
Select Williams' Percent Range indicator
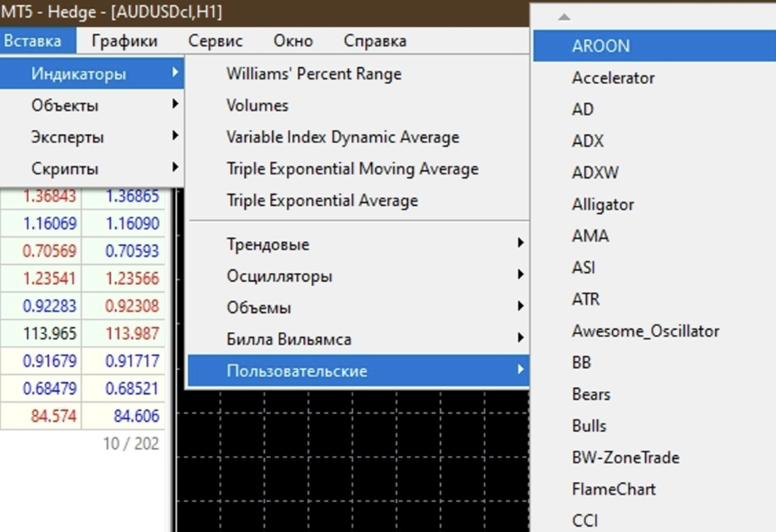tap(359, 74)
